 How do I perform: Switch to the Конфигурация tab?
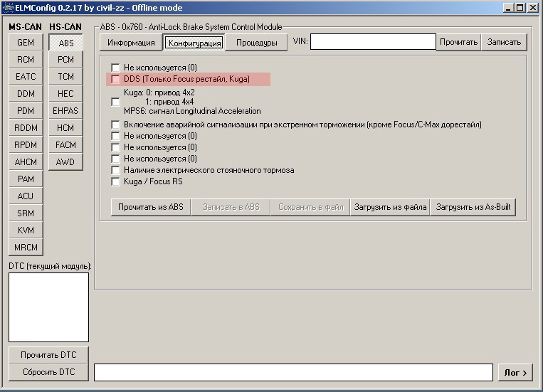194,43
